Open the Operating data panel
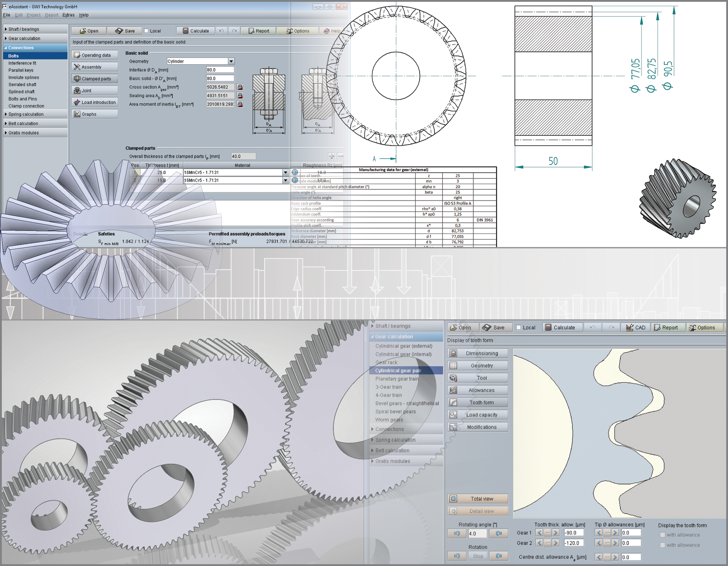 pyautogui.click(x=95, y=55)
